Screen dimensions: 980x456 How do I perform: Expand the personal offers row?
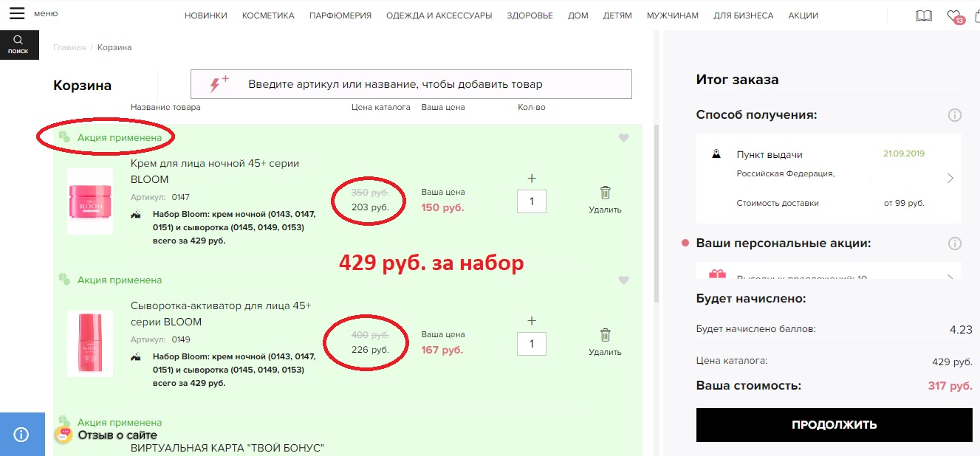[x=950, y=277]
